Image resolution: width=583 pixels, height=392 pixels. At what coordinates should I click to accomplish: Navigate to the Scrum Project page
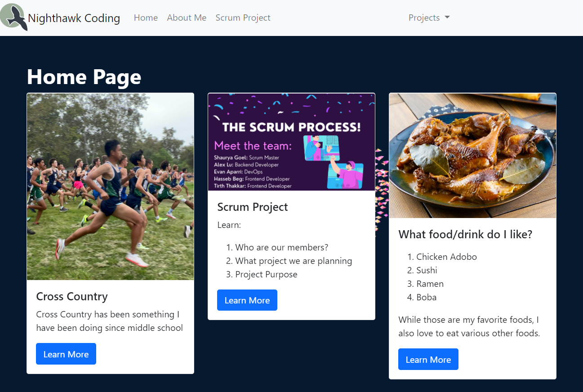pyautogui.click(x=243, y=18)
